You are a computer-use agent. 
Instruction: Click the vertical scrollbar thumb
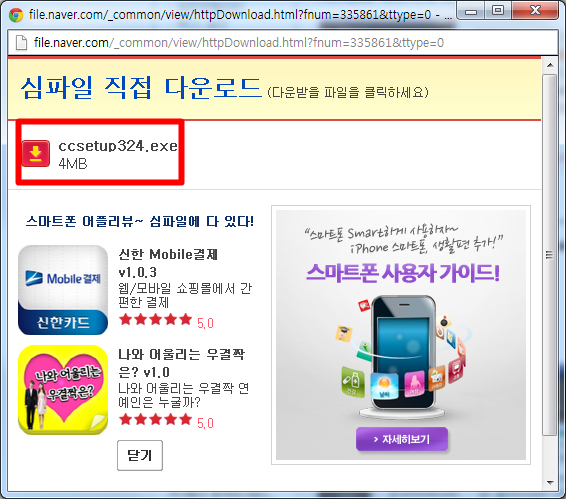tap(550, 255)
